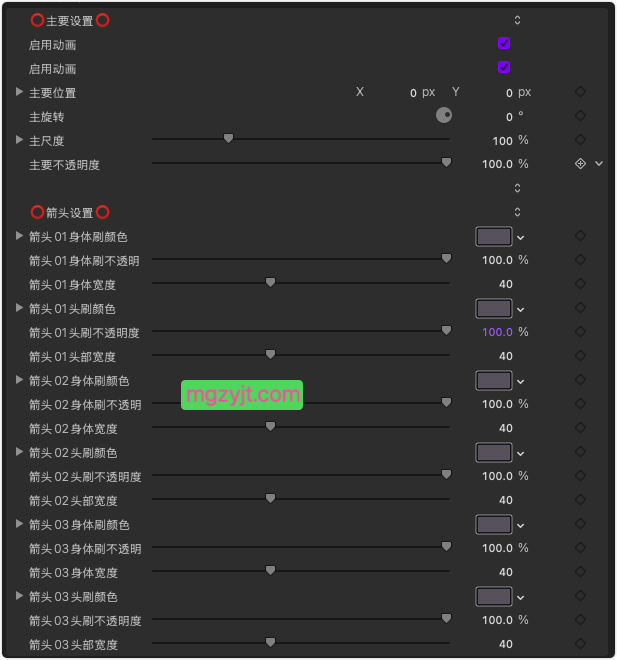Click the 箭头 01 身体宽度 slider handle
617x660 pixels.
coord(271,282)
